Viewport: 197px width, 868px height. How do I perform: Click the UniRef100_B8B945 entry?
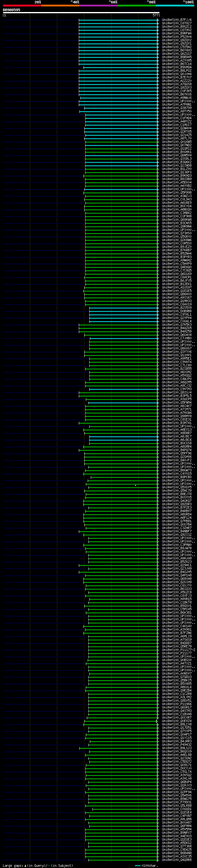coord(176,57)
